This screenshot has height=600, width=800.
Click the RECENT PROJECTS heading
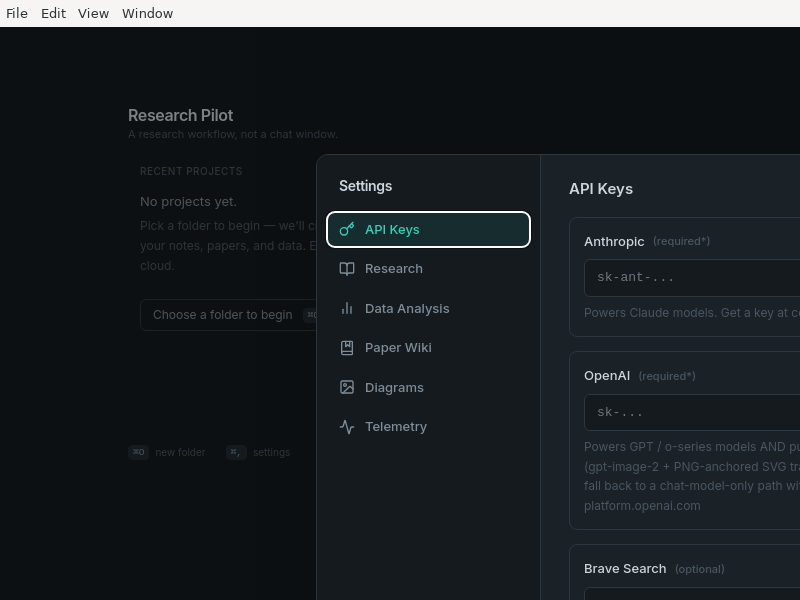[x=191, y=171]
